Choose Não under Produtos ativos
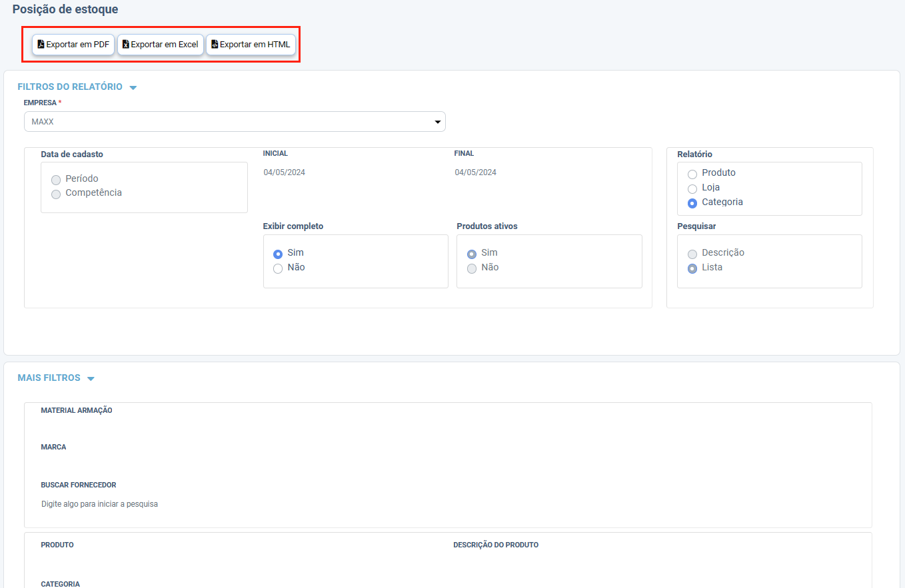Viewport: 905px width, 588px height. 472,268
